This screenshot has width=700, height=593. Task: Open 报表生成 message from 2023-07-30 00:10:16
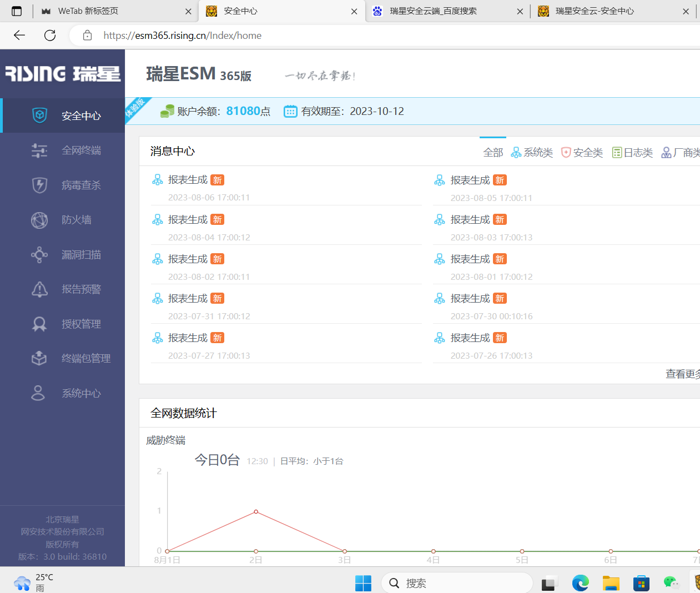[x=470, y=299]
